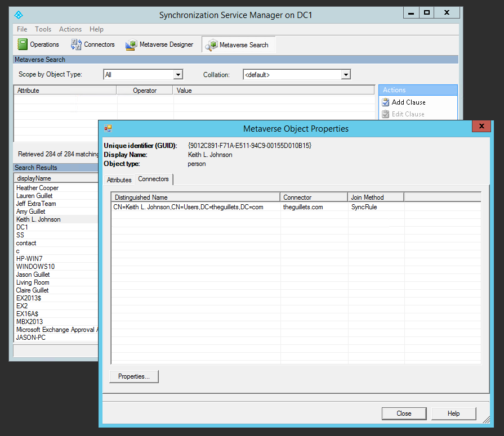
Task: Open the Operations view
Action: (38, 44)
